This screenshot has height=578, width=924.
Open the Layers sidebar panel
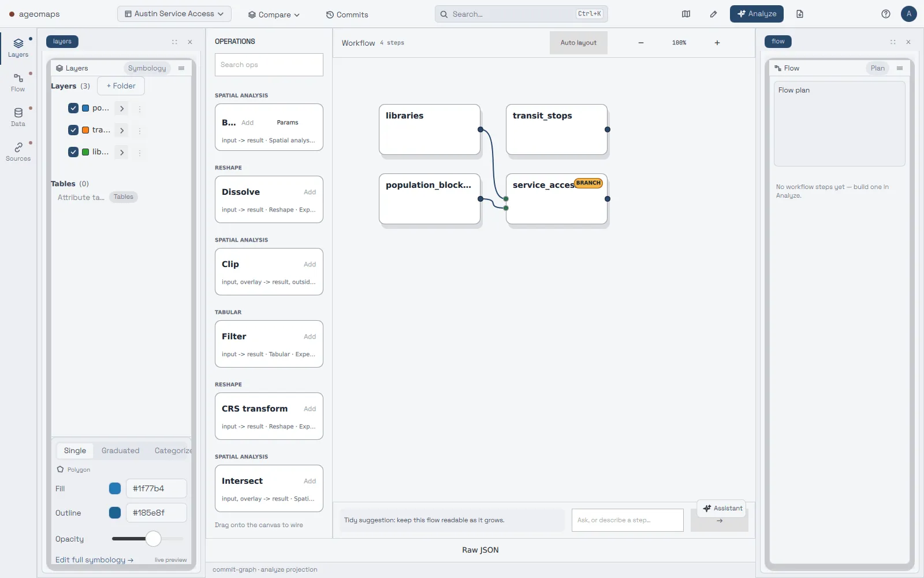[x=18, y=48]
